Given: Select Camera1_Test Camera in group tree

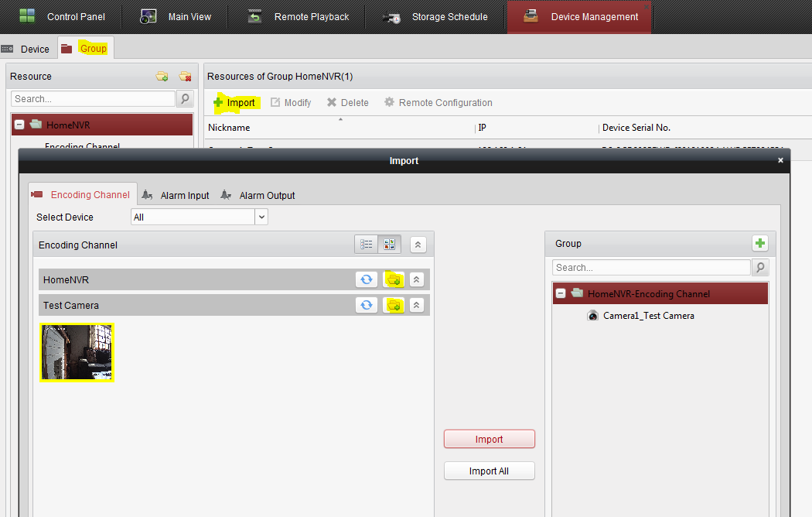Looking at the screenshot, I should pos(648,316).
